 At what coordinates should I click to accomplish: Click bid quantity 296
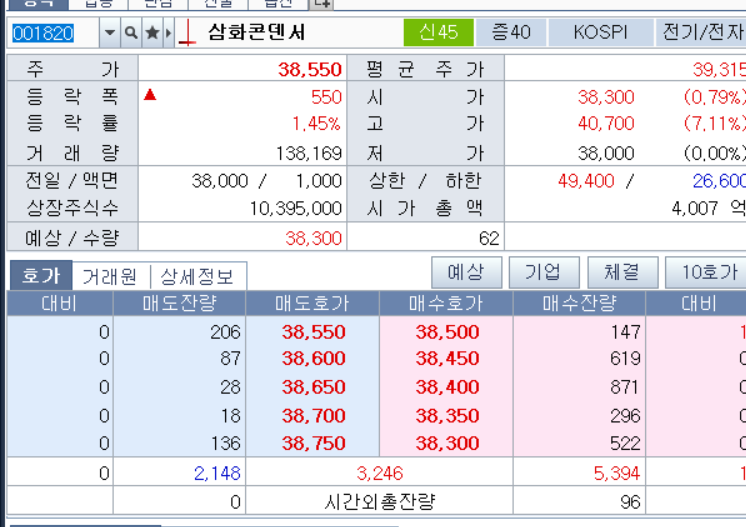point(626,416)
